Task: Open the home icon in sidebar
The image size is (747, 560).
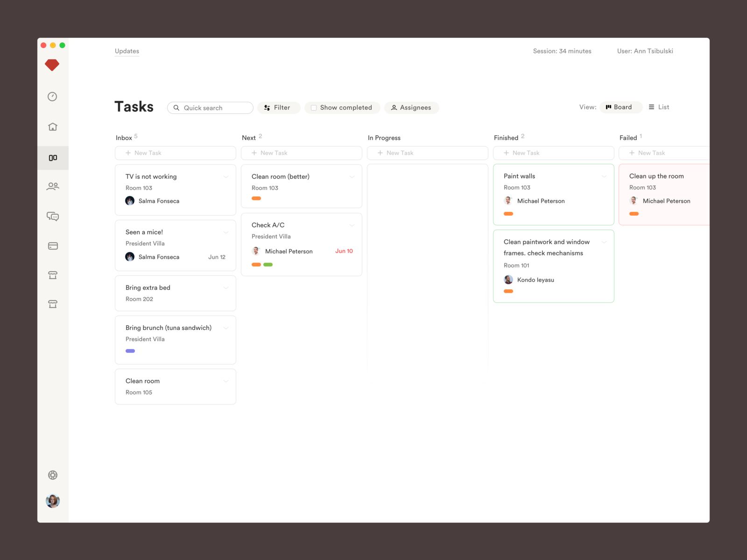Action: click(x=53, y=126)
